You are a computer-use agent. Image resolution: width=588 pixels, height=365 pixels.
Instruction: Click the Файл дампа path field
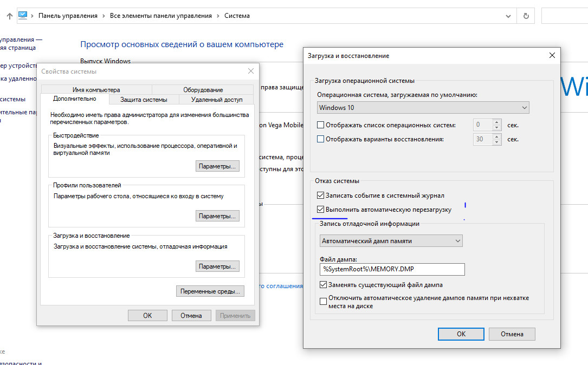coord(392,269)
